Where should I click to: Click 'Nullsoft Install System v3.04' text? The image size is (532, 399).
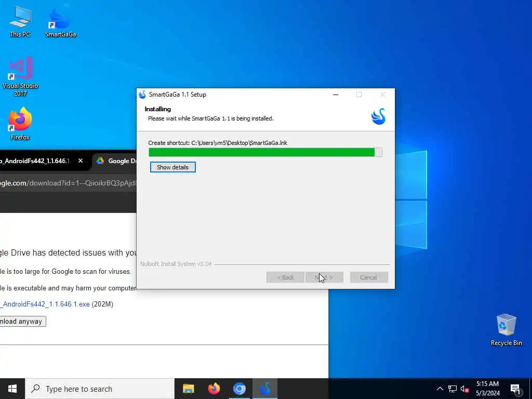point(176,264)
